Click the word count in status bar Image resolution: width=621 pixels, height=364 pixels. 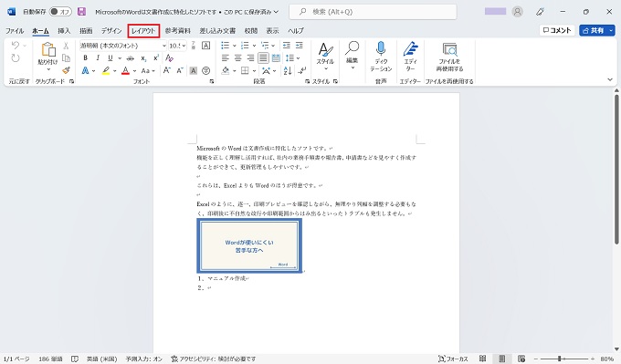[50, 359]
